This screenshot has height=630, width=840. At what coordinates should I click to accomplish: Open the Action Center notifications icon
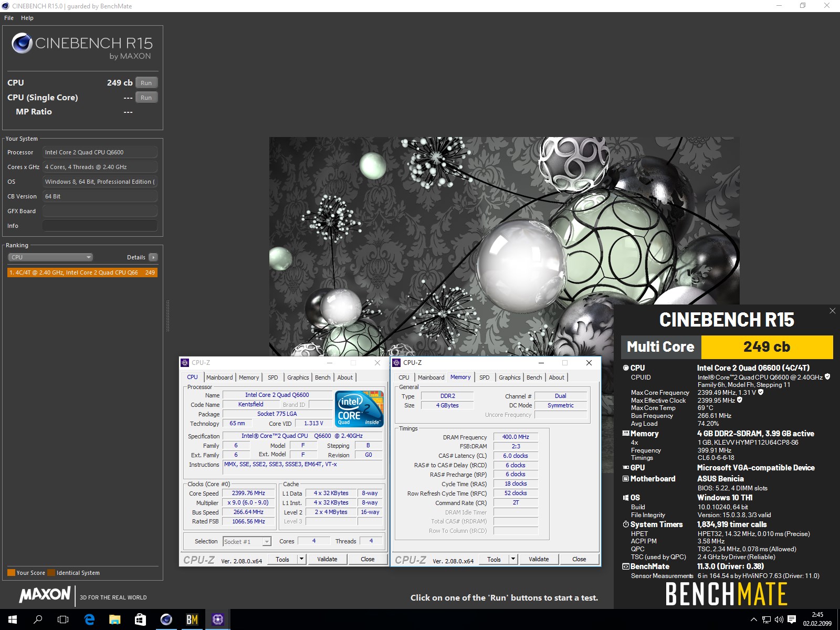792,619
